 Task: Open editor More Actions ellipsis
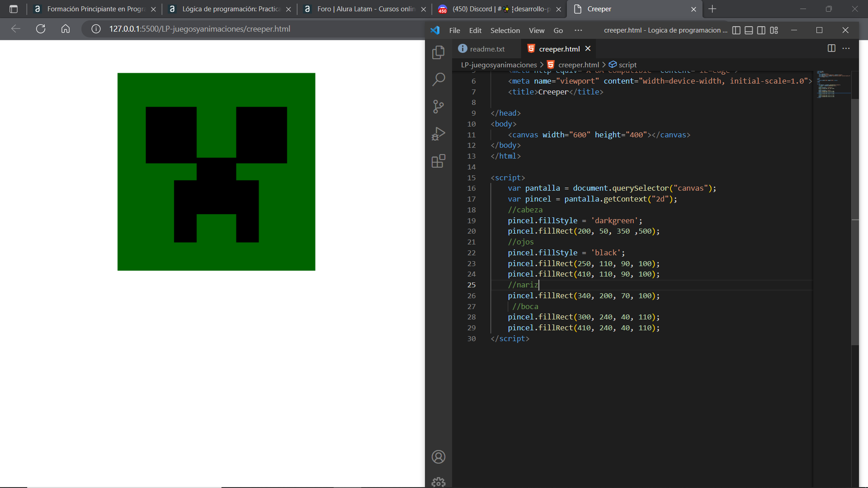pos(846,48)
